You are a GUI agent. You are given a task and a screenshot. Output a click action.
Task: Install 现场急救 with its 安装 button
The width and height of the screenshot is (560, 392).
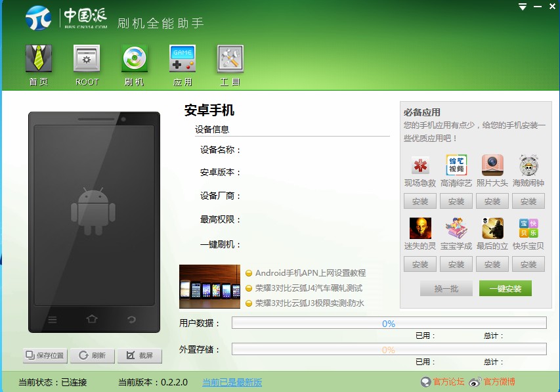[x=420, y=201]
